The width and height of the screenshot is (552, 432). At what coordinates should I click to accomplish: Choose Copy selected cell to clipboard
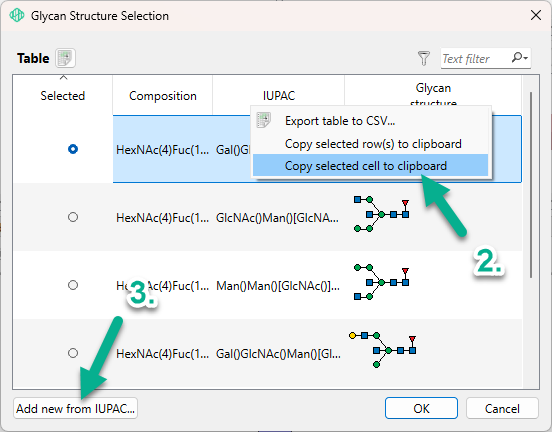(366, 165)
